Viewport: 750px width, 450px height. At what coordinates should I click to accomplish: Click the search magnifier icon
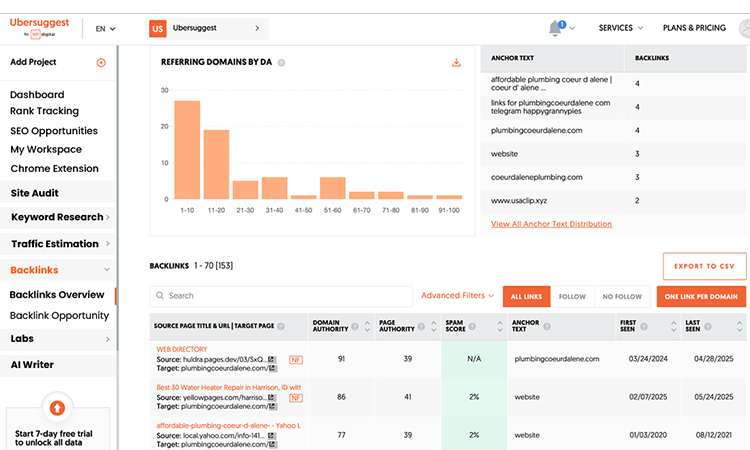pos(160,296)
